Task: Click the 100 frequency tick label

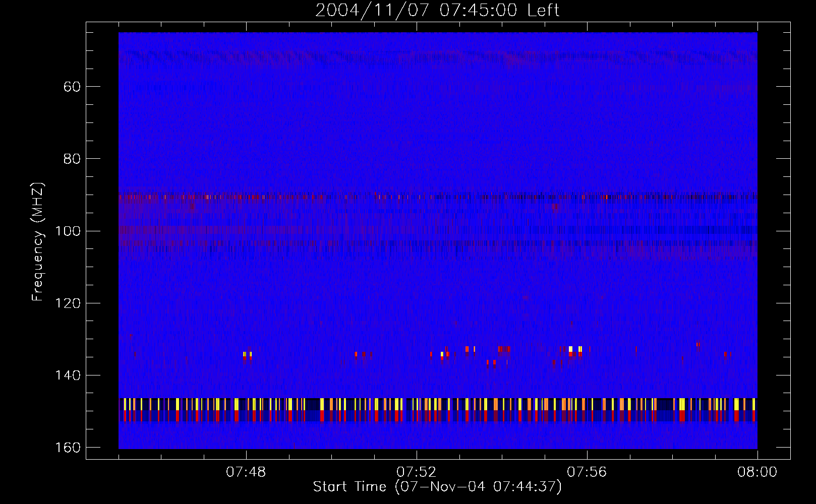Action: 68,231
